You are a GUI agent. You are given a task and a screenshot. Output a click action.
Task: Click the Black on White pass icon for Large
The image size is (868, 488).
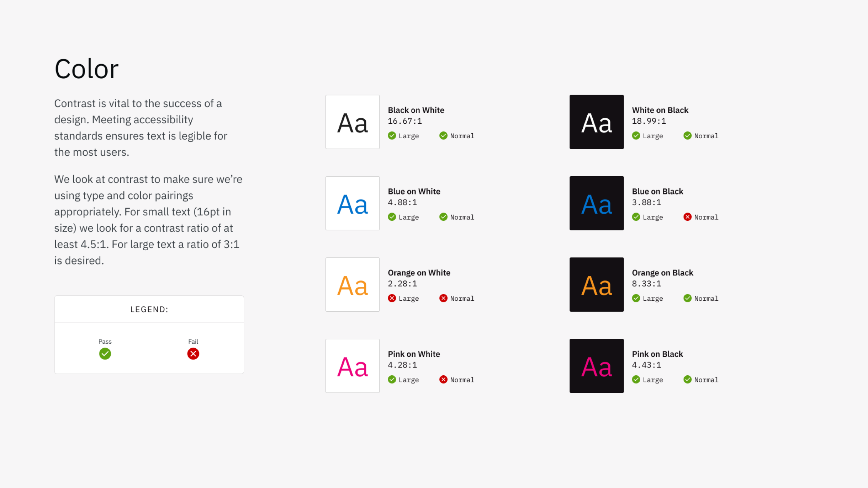(x=392, y=135)
